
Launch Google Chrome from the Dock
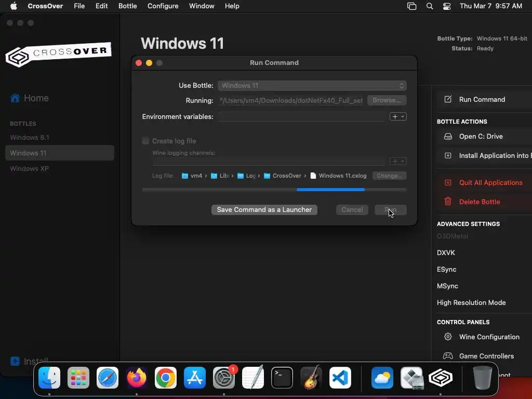[166, 378]
